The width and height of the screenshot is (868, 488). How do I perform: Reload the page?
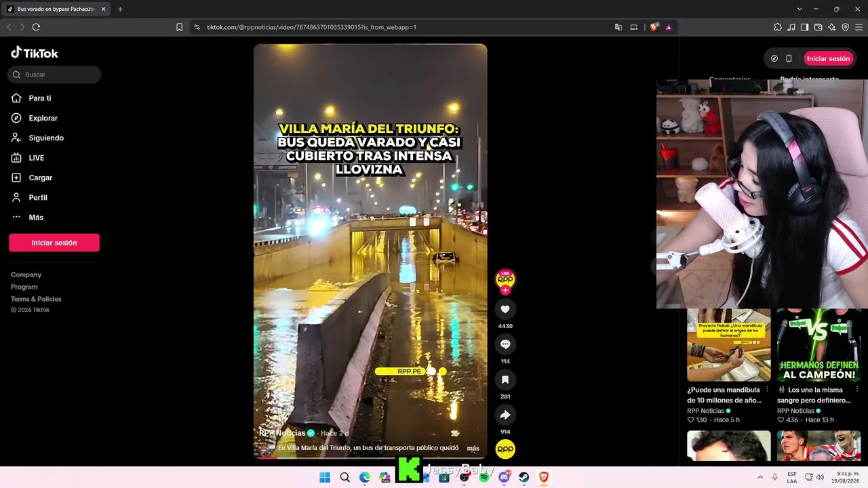36,27
